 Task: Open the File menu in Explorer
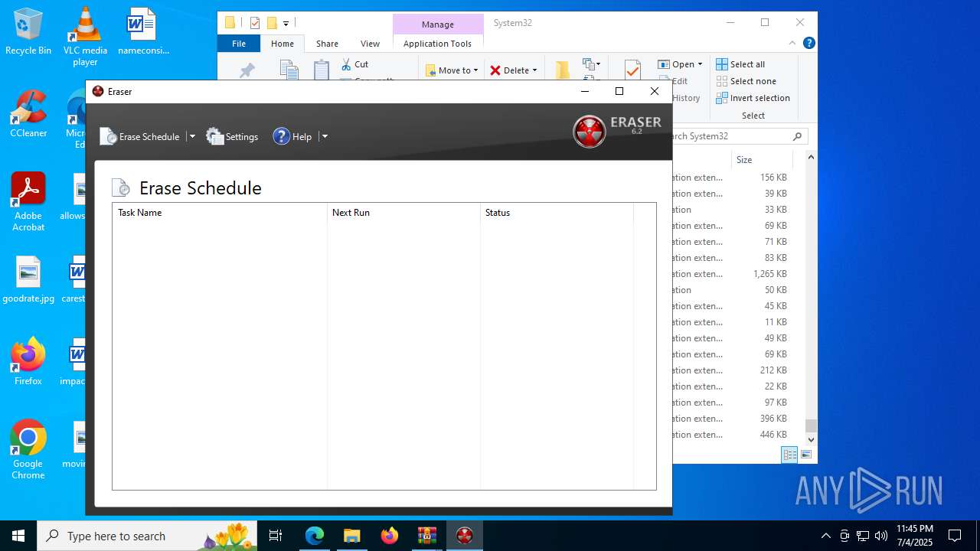(x=239, y=44)
